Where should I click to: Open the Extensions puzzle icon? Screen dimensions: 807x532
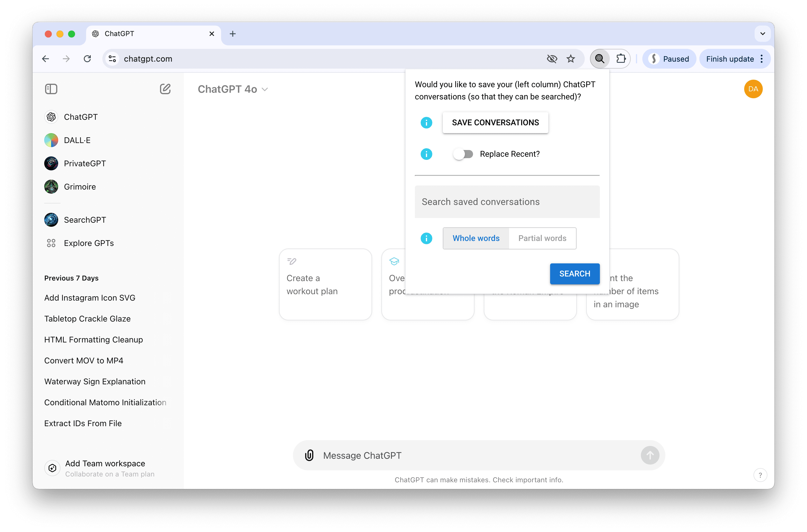tap(621, 59)
